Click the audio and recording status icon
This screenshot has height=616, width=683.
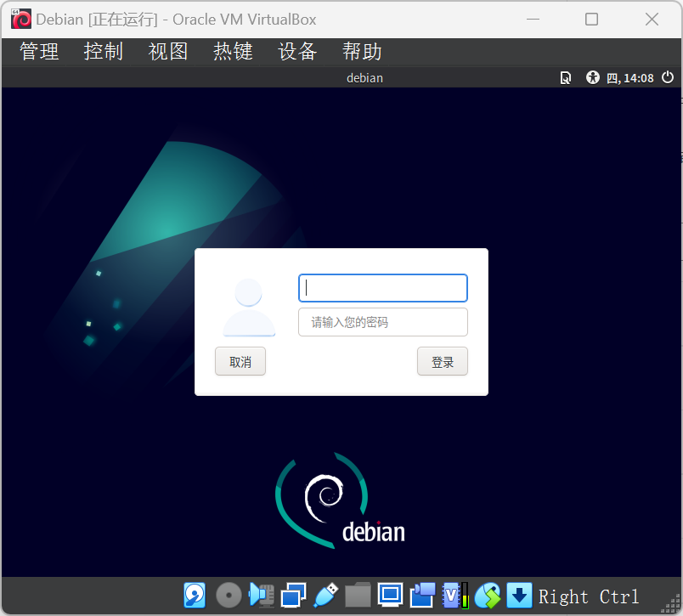pyautogui.click(x=260, y=596)
